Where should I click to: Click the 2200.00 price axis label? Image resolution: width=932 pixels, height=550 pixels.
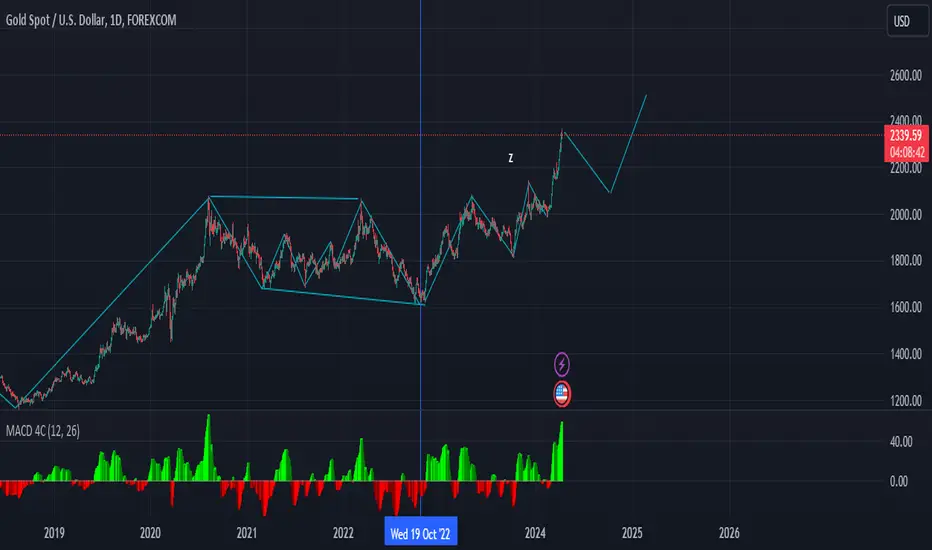pyautogui.click(x=906, y=168)
